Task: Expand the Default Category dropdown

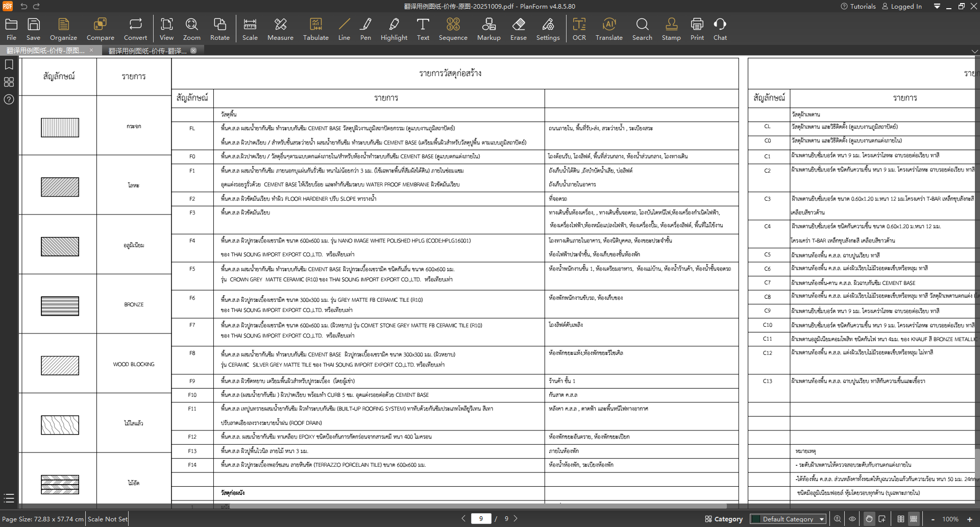Action: tap(821, 519)
